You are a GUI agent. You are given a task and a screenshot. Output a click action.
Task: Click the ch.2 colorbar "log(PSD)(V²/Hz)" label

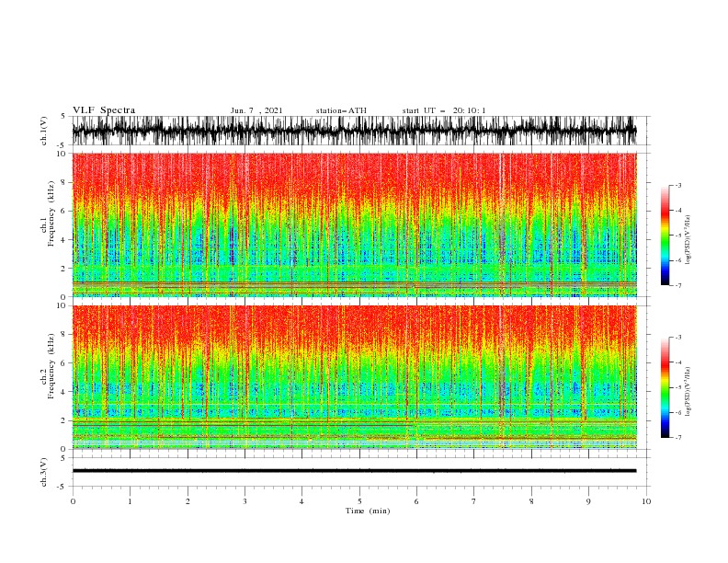pos(688,392)
